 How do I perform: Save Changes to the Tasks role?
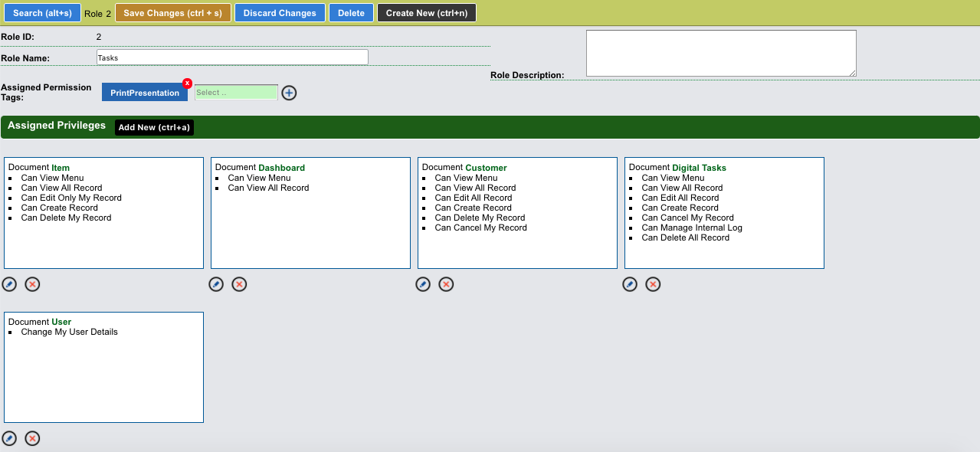172,12
